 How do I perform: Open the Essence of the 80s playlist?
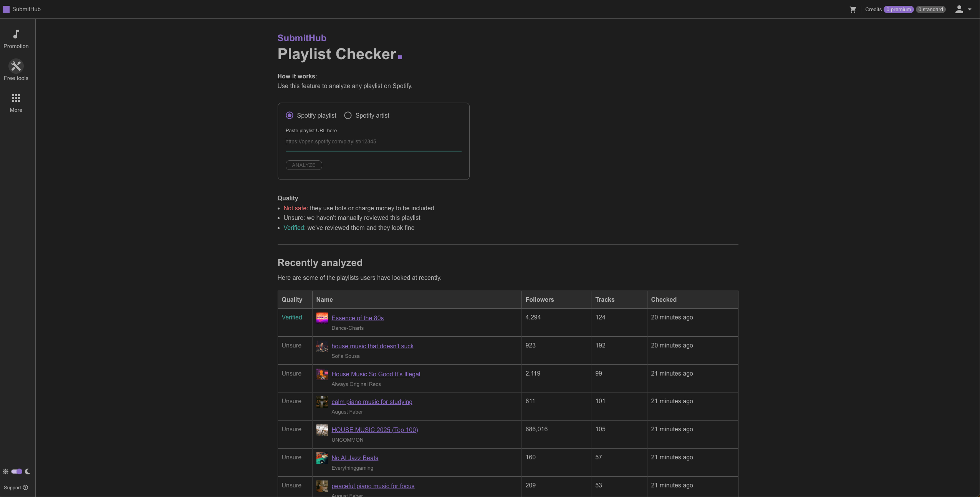[x=358, y=318]
